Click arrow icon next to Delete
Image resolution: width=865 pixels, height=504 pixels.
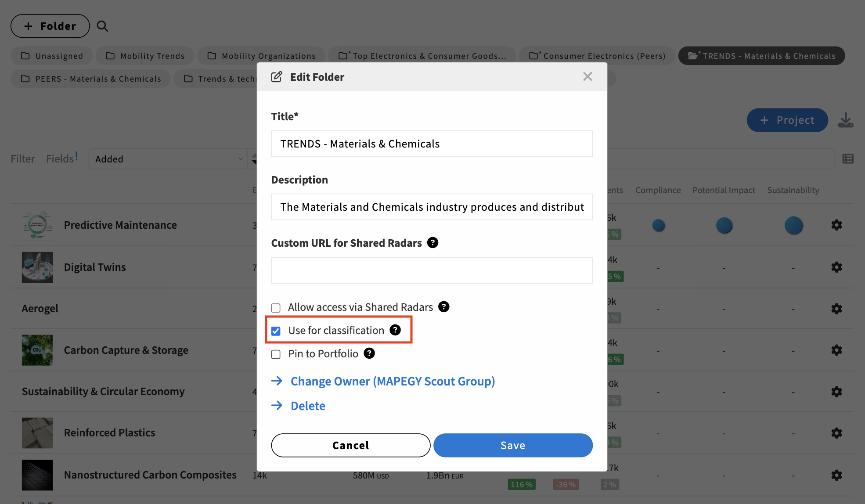pyautogui.click(x=277, y=405)
